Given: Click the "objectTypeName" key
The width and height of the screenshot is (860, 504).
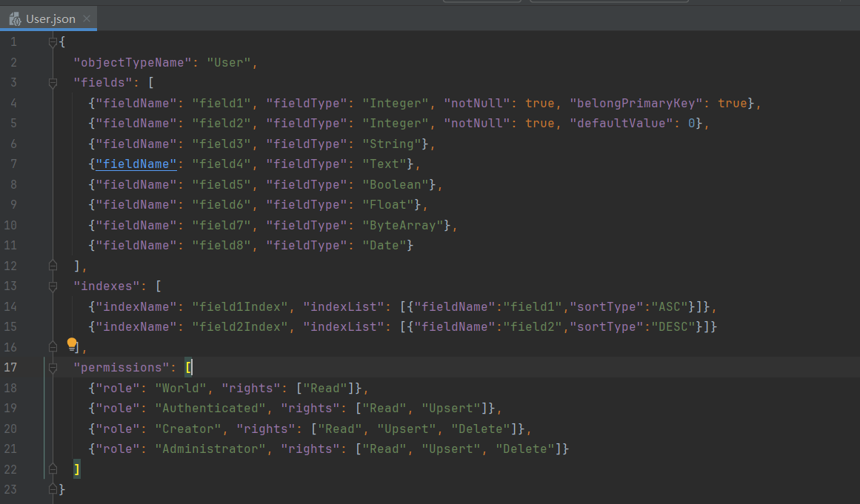Looking at the screenshot, I should pos(132,62).
